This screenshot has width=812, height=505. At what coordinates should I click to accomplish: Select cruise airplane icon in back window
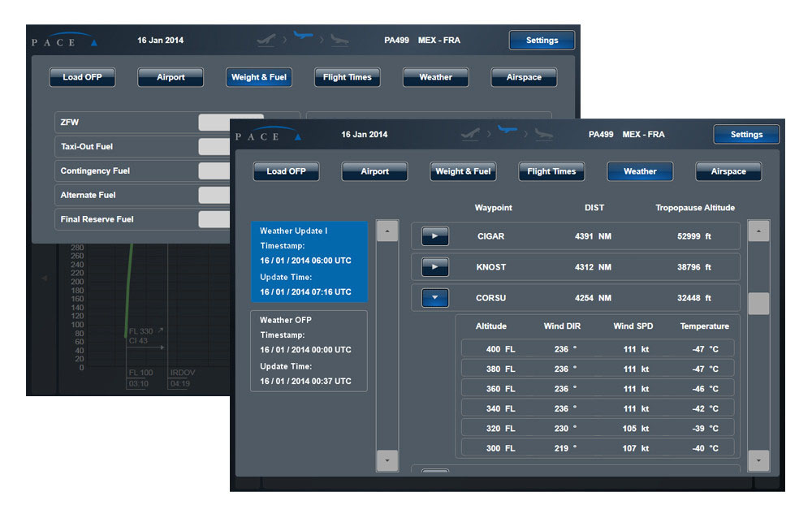303,35
